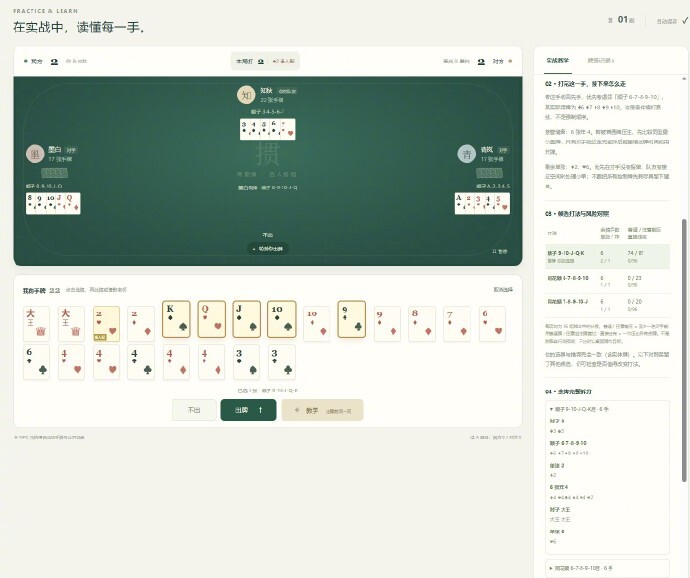Click the pill button on the green table
Image resolution: width=690 pixels, height=578 pixels.
[268, 249]
